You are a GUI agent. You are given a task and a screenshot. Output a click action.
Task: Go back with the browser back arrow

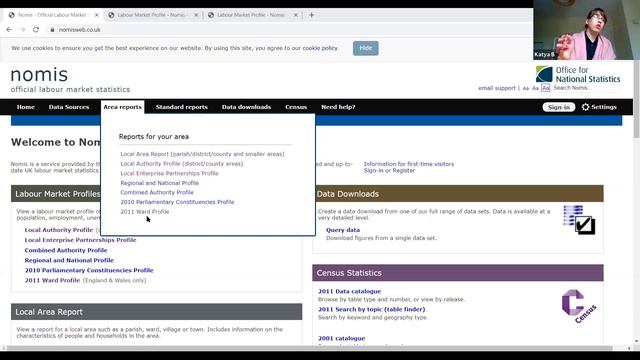click(x=9, y=30)
